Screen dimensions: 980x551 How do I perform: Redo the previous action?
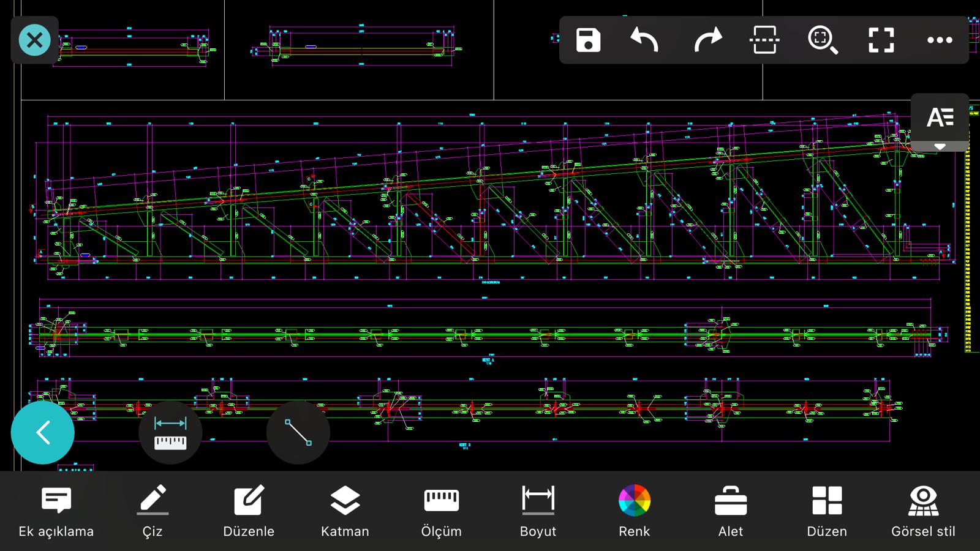pyautogui.click(x=707, y=40)
